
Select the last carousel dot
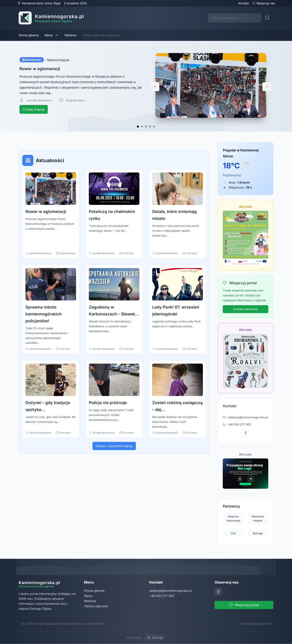tap(154, 127)
